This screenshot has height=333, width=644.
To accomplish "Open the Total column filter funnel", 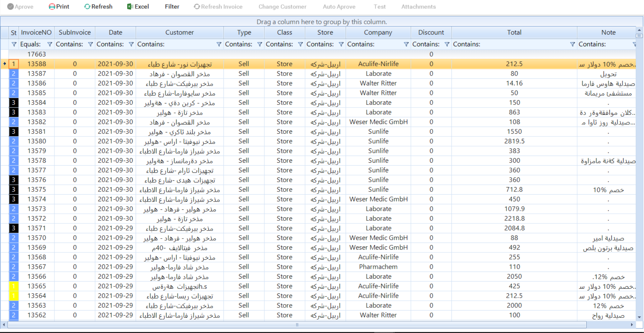I will point(572,44).
